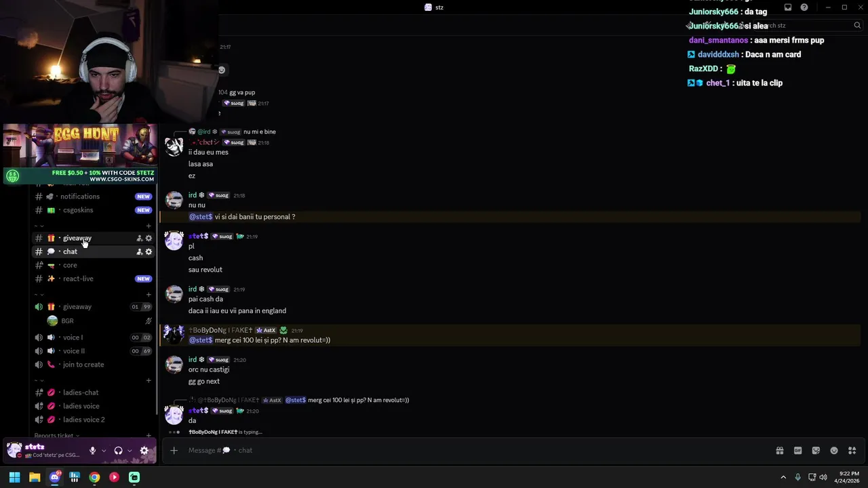Open the apps launcher icon in message bar
This screenshot has width=868, height=488.
pos(852,451)
